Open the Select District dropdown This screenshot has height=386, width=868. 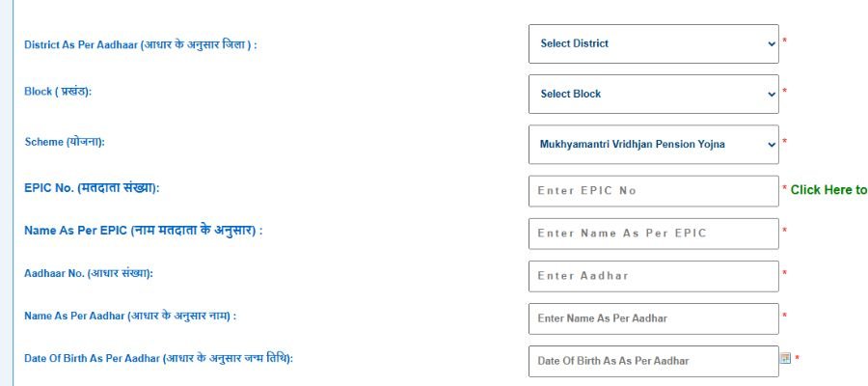[653, 43]
